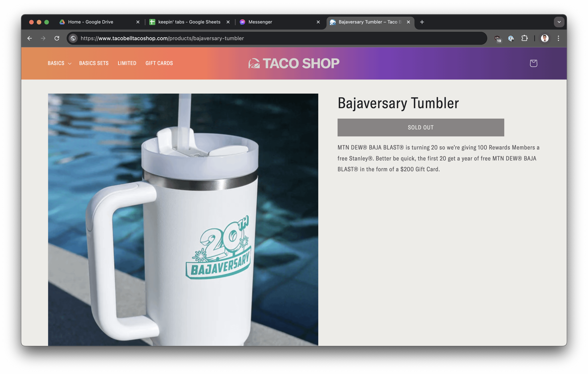Switch to the Messenger tab

[x=260, y=22]
